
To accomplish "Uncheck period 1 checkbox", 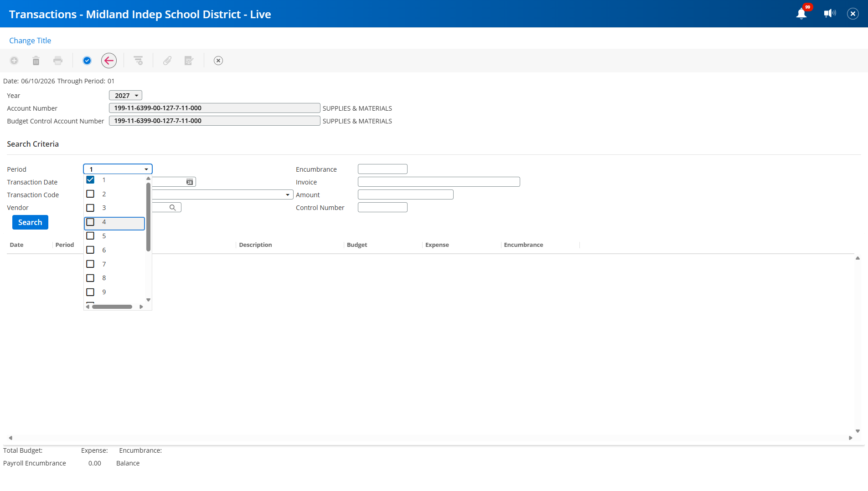I will (90, 180).
